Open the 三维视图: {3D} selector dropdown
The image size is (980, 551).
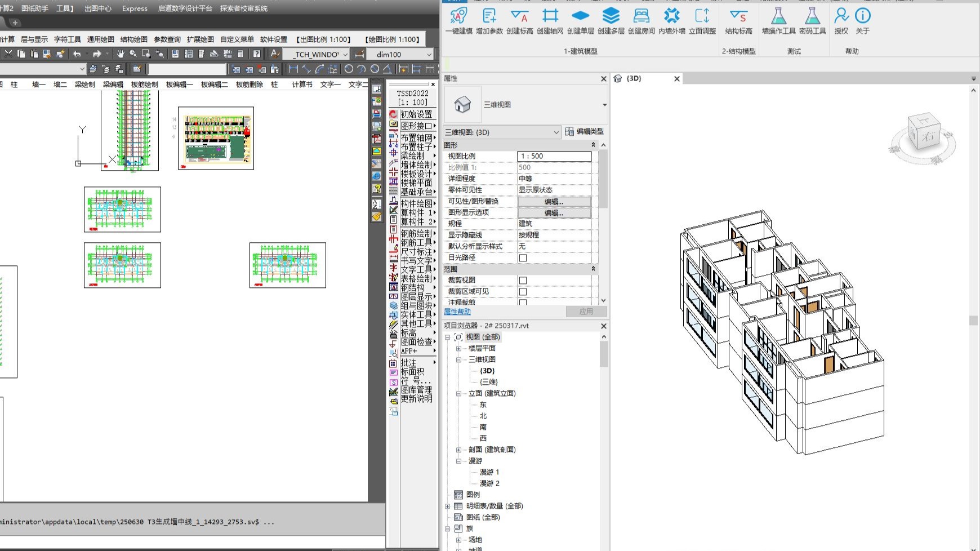click(556, 132)
